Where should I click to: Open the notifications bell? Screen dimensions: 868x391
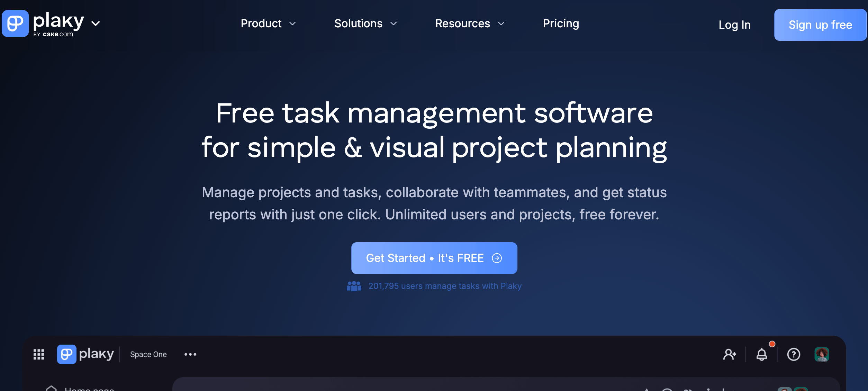click(x=762, y=354)
